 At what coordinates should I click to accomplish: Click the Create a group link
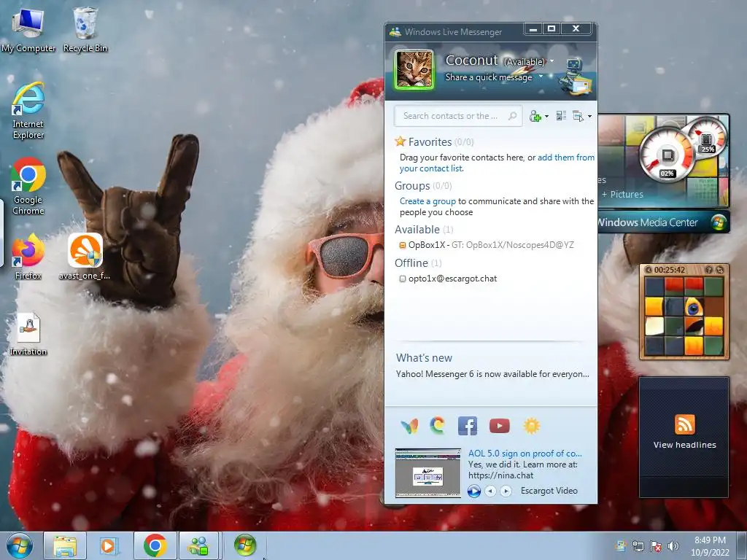(427, 201)
